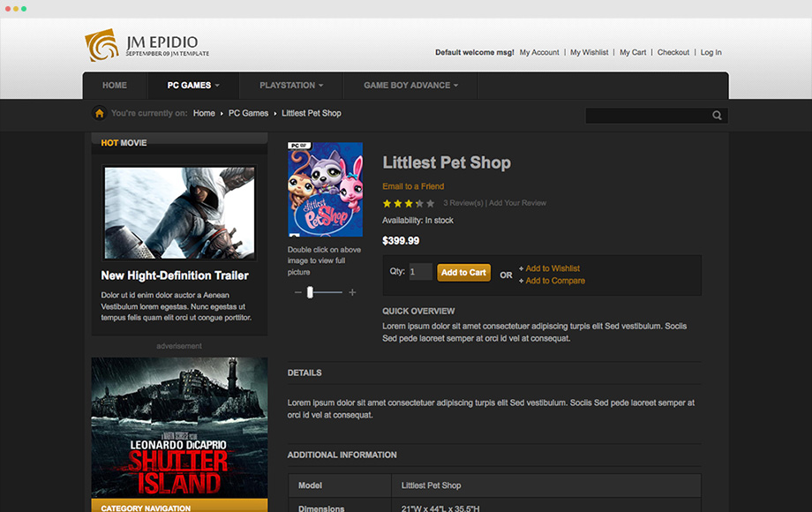The height and width of the screenshot is (512, 812).
Task: Click the Log In link
Action: [x=711, y=52]
